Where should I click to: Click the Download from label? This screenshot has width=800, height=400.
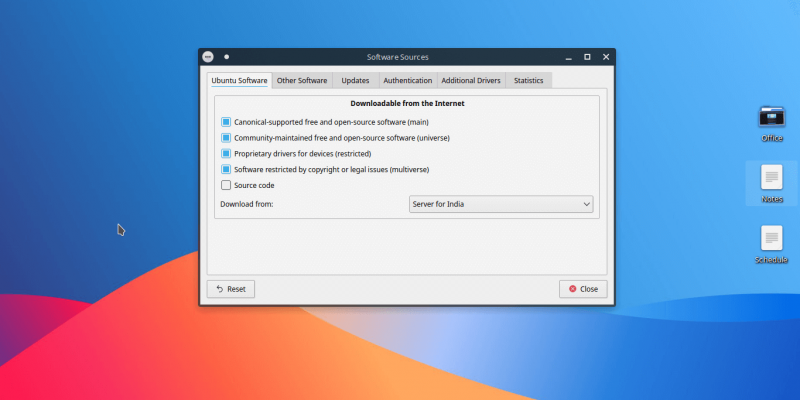[x=247, y=204]
